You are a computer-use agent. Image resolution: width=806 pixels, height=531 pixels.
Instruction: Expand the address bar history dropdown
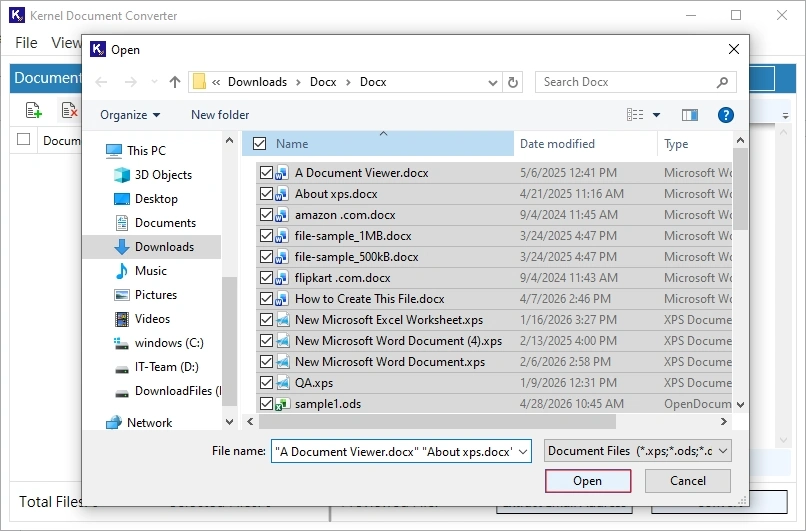click(x=492, y=82)
